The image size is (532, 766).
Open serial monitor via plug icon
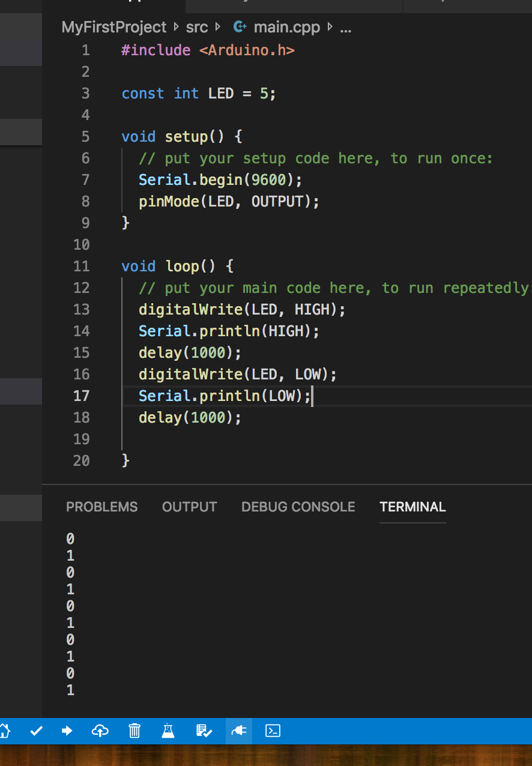(239, 731)
